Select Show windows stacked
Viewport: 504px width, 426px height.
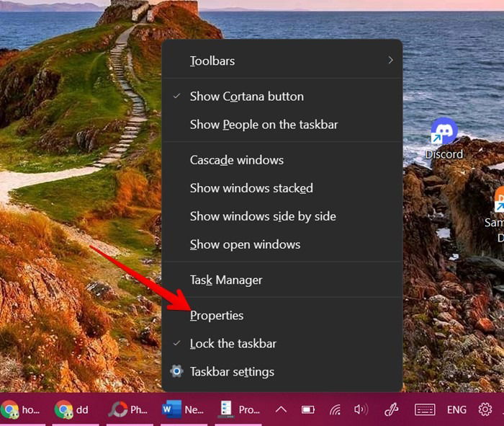click(x=282, y=188)
